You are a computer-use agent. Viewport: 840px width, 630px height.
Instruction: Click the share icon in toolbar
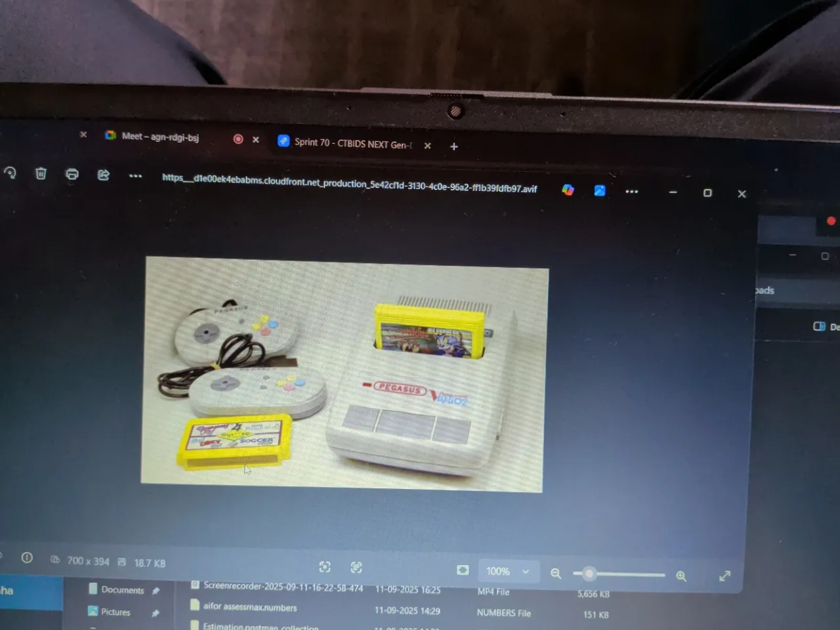point(104,175)
